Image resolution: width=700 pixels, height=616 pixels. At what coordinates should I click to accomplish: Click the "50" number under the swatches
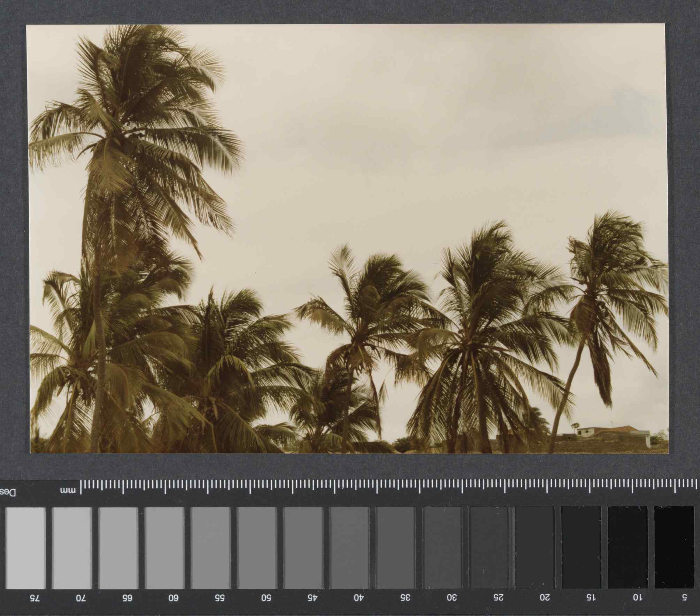266,598
